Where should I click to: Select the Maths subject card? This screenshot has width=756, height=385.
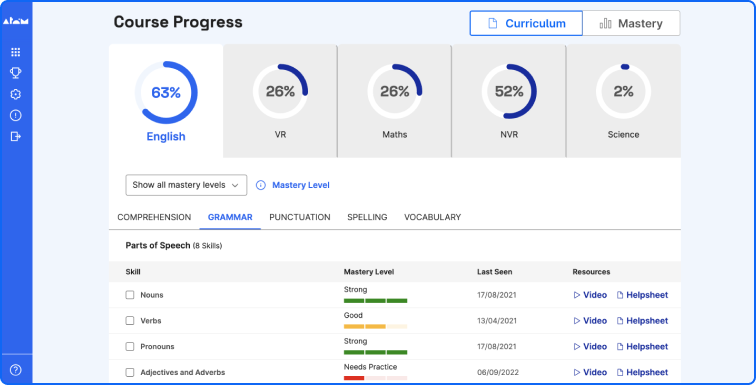click(394, 101)
